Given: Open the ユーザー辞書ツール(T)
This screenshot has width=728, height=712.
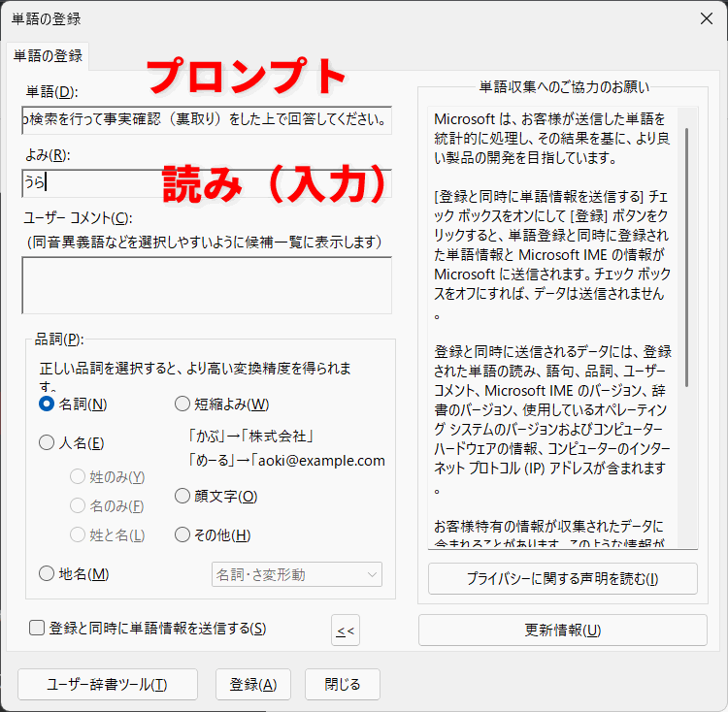Looking at the screenshot, I should tap(108, 685).
